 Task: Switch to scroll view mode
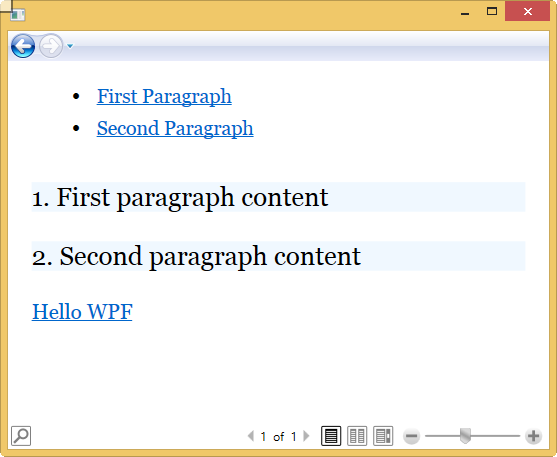(x=383, y=436)
